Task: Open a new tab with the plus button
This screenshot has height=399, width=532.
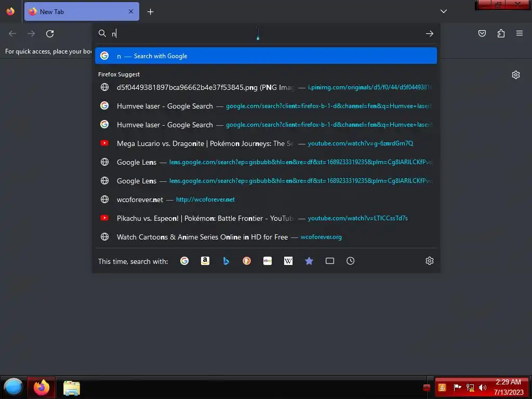Action: (x=150, y=12)
